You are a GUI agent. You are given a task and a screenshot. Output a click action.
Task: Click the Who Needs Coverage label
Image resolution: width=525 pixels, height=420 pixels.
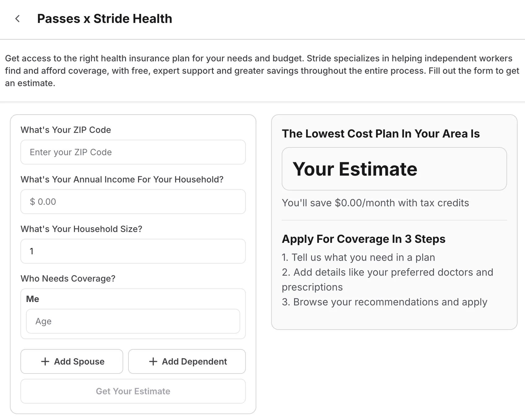click(68, 278)
